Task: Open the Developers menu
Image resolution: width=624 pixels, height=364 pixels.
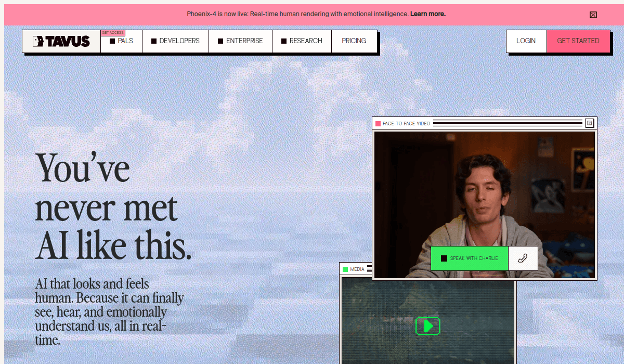Action: (175, 41)
